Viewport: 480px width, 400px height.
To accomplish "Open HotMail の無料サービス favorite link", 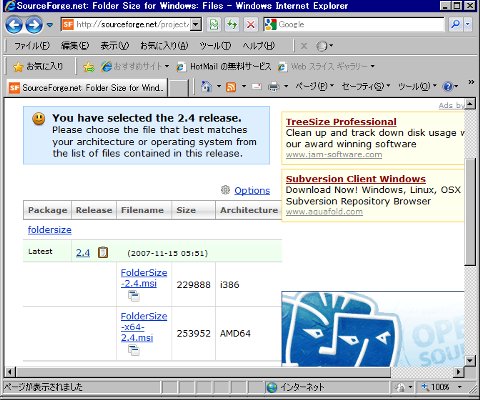I will coord(224,67).
